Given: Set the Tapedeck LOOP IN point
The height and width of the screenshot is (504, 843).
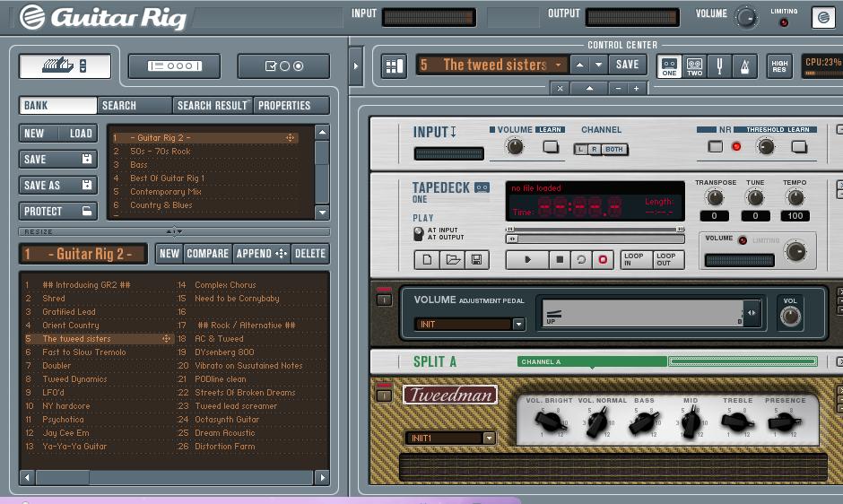Looking at the screenshot, I should 637,260.
